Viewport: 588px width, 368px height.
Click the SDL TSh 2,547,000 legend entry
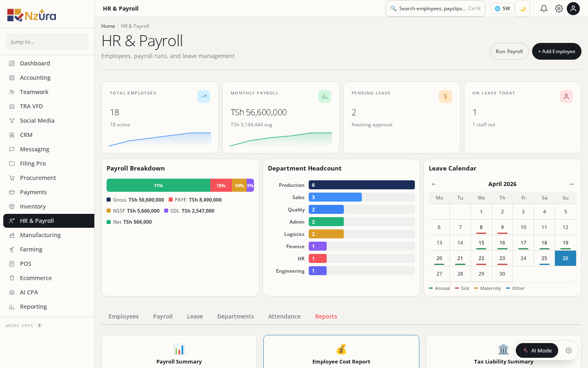[189, 211]
